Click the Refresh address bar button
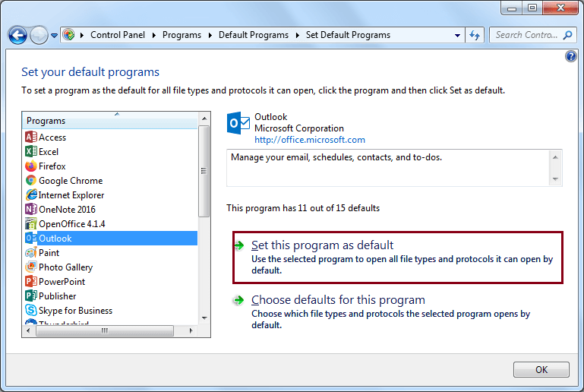 (475, 35)
